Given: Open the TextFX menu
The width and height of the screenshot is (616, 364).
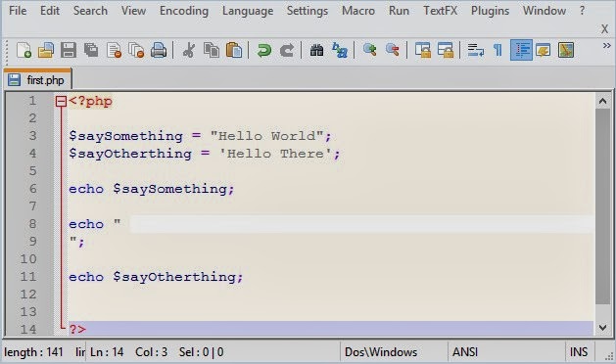Looking at the screenshot, I should tap(440, 11).
